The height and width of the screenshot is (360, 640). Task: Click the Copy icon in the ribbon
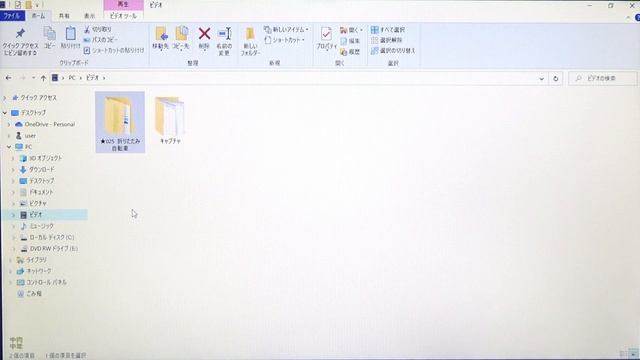coord(49,34)
